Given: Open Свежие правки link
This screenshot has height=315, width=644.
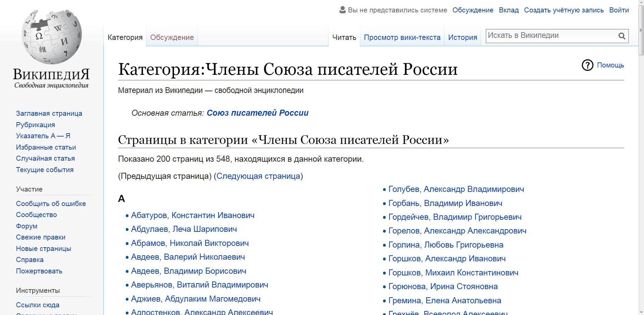Looking at the screenshot, I should pos(41,237).
